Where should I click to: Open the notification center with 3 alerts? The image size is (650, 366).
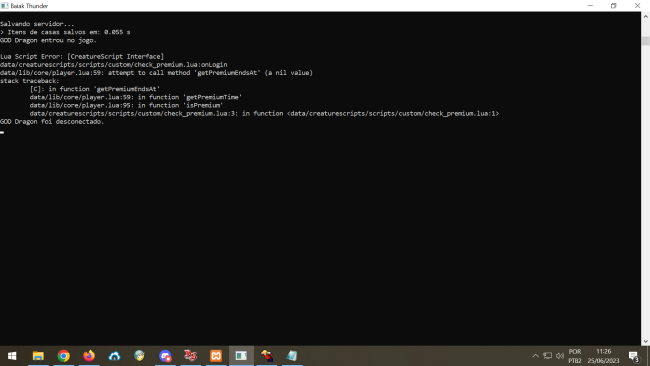click(634, 356)
